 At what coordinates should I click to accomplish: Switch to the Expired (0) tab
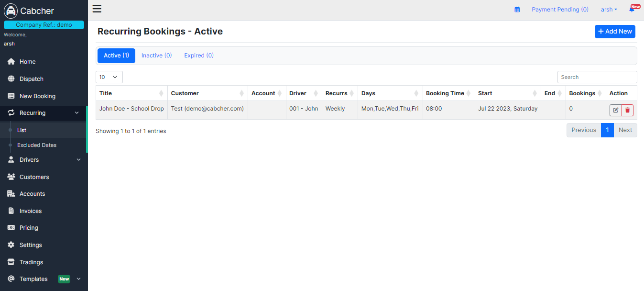[199, 56]
